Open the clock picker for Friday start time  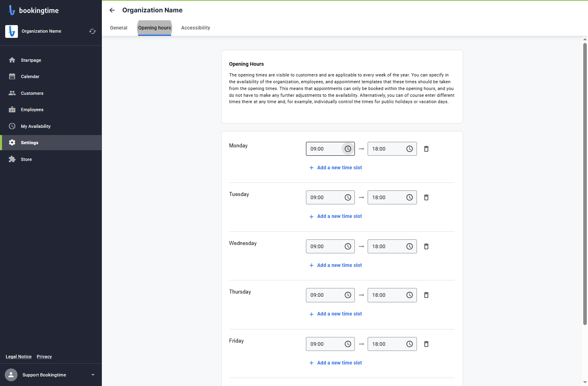pyautogui.click(x=348, y=344)
